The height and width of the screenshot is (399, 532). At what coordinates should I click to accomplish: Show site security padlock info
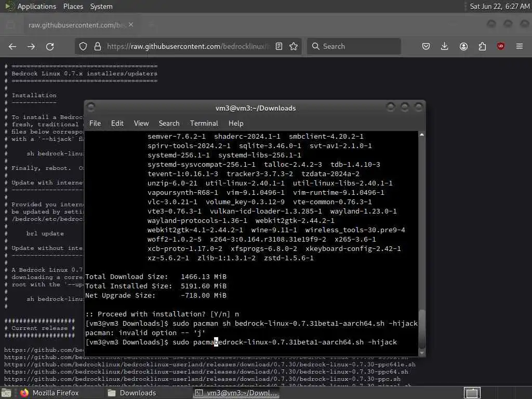98,46
